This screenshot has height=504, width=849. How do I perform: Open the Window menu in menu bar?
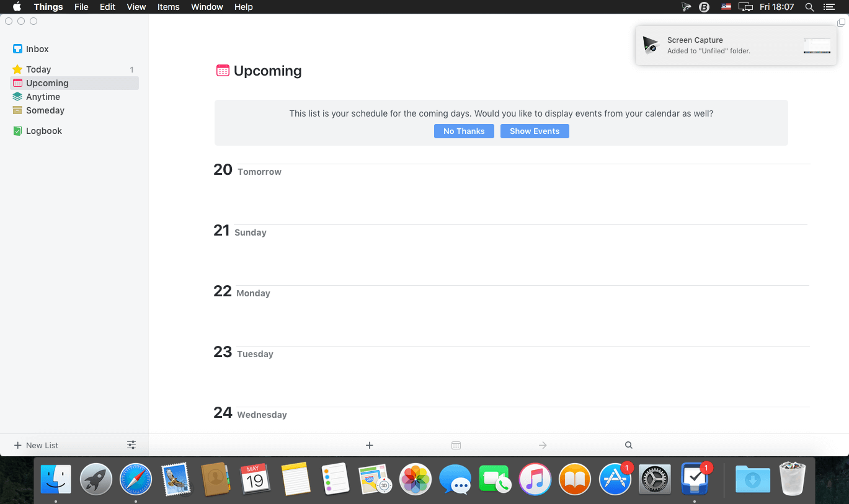[x=207, y=7]
